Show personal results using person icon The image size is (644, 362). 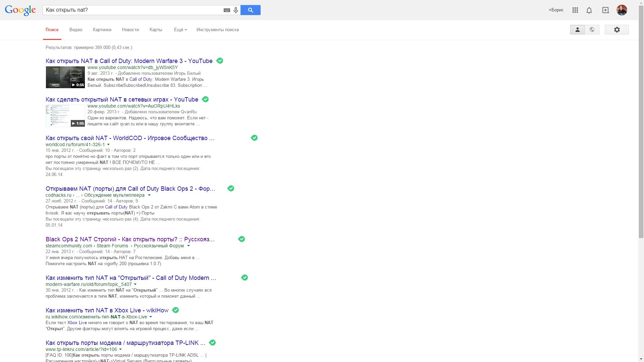coord(577,30)
